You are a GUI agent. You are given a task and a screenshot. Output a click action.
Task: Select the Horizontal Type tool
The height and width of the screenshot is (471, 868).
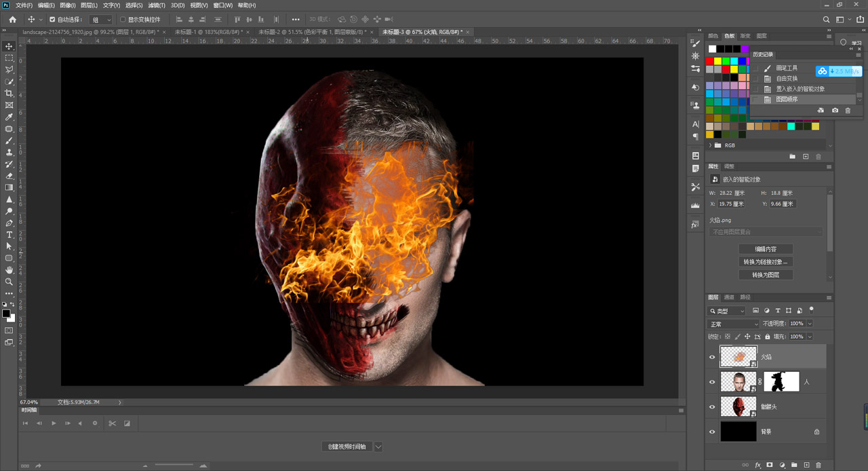point(9,235)
